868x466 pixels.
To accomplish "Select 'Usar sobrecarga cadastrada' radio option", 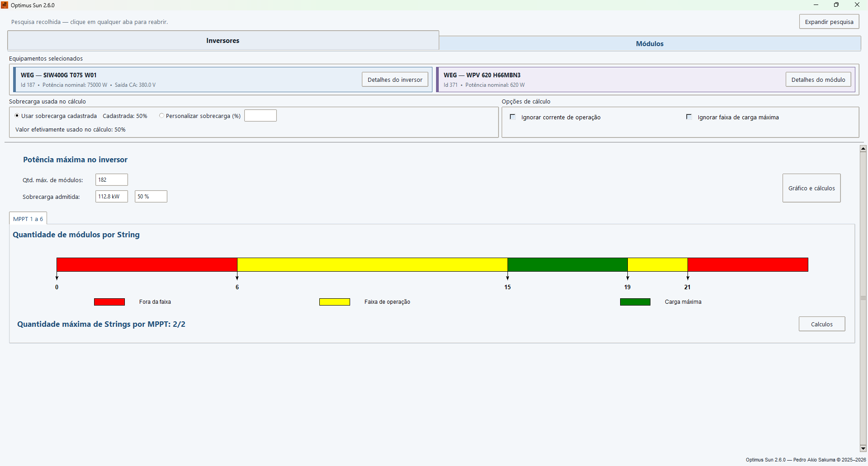I will pos(56,116).
